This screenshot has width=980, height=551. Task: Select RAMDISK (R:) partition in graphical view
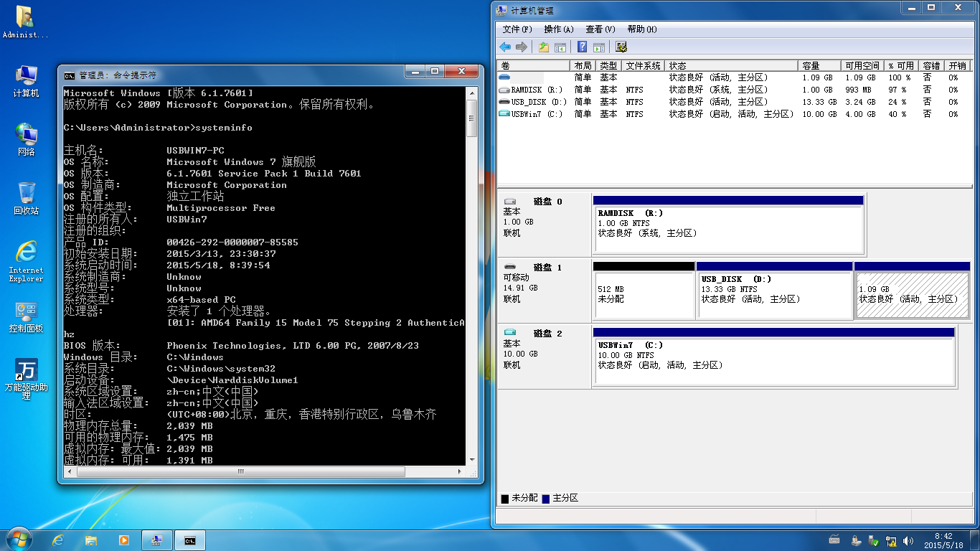pos(728,225)
